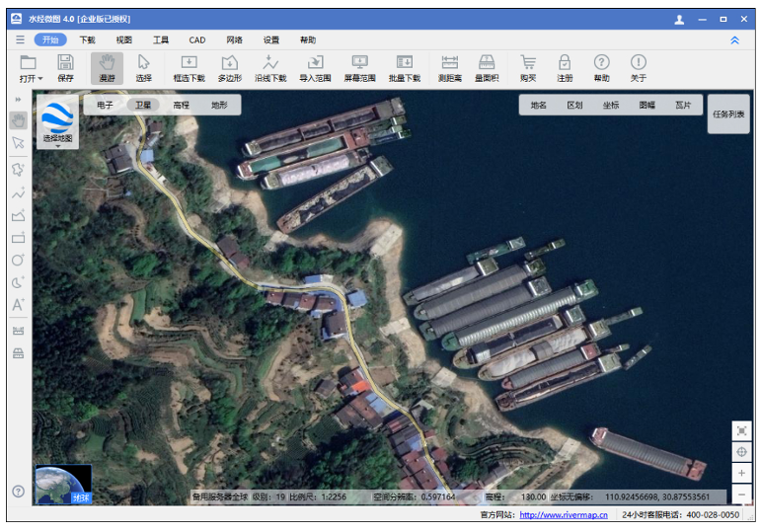Open the 选择地图 map source dropdown
The width and height of the screenshot is (760, 532).
click(57, 123)
